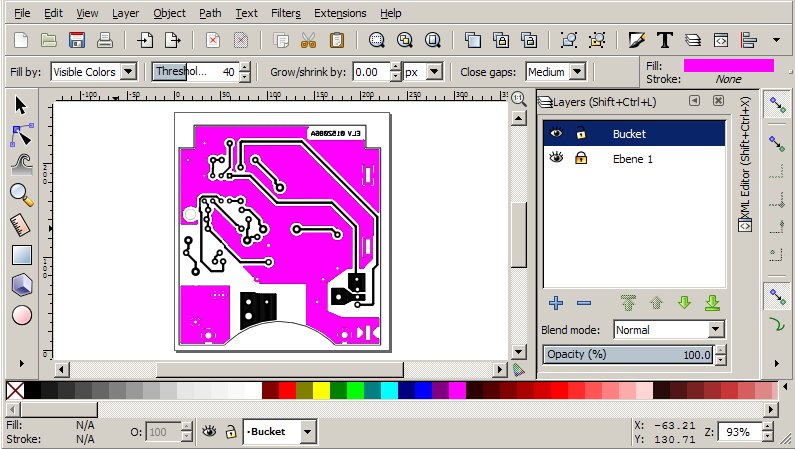This screenshot has width=795, height=449.
Task: Select the Node edit tool
Action: pyautogui.click(x=21, y=134)
